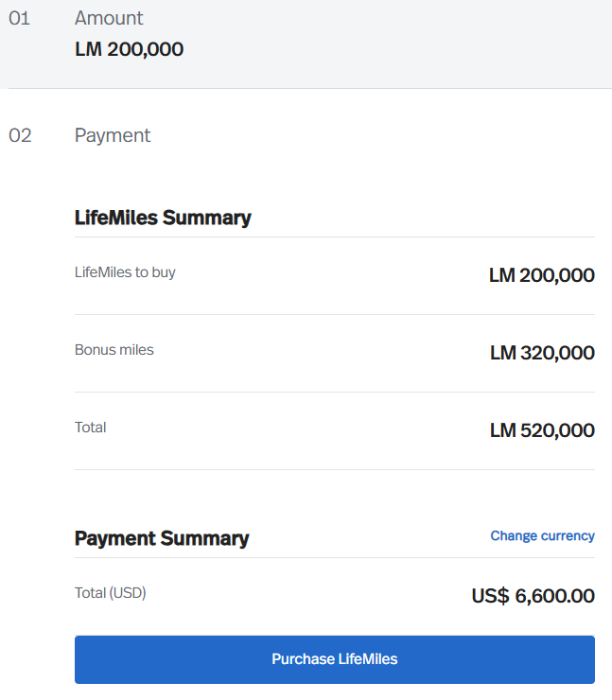Click the Purchase LifeMiles button
612x700 pixels.
(334, 659)
